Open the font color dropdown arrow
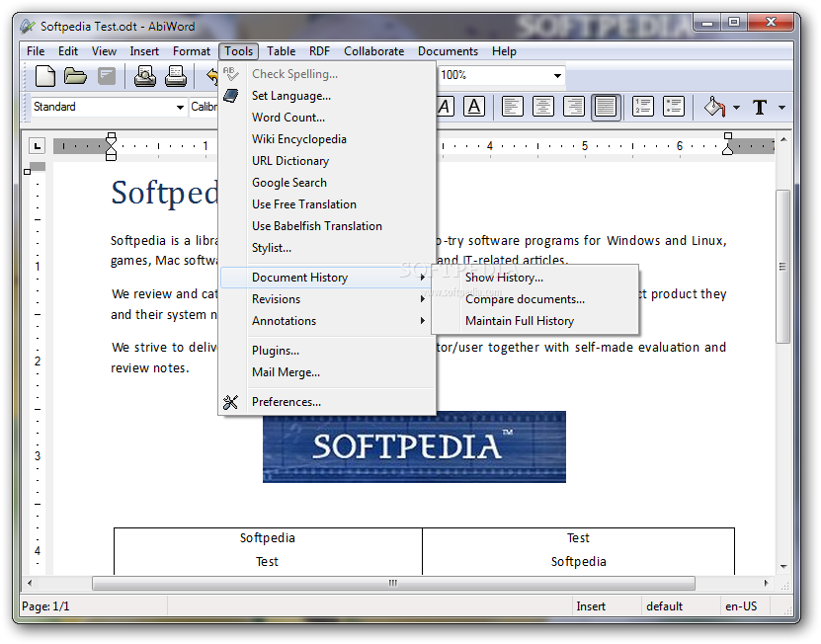821x644 pixels. (x=781, y=108)
